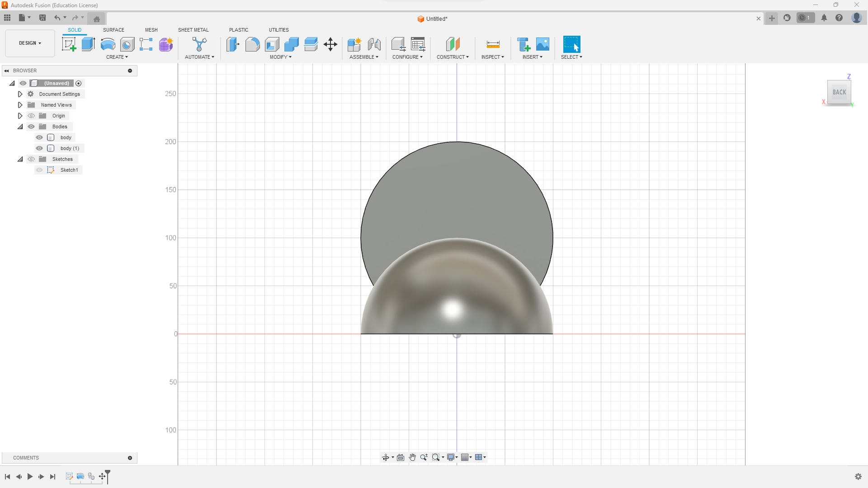The image size is (868, 488).
Task: Click the Save icon in title toolbar
Action: [x=42, y=18]
